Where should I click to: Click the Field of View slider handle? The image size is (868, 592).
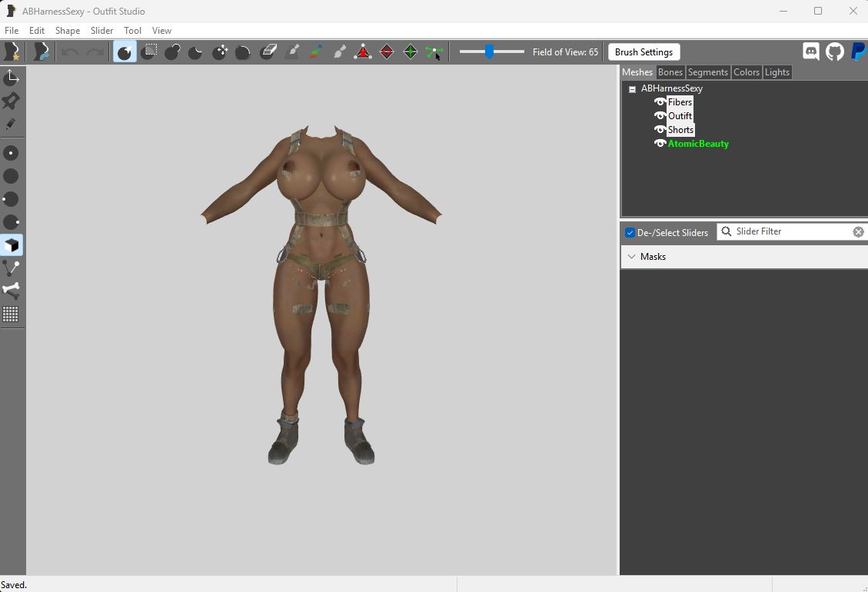pyautogui.click(x=490, y=52)
